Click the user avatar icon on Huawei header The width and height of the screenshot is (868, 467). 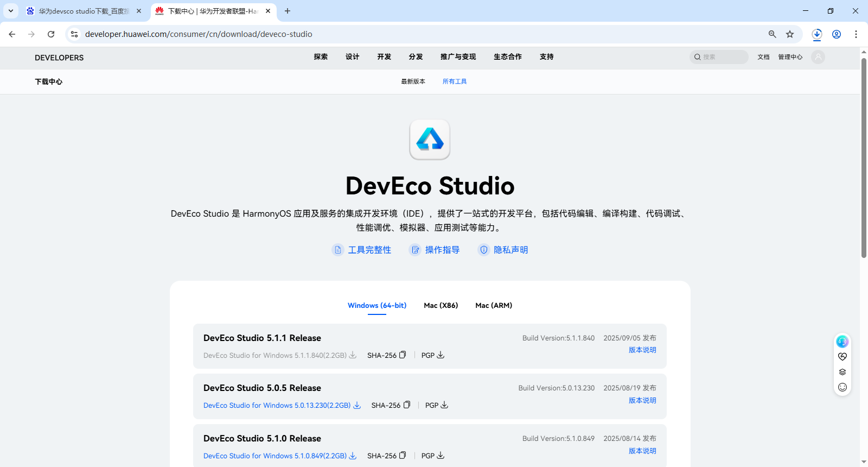click(818, 57)
